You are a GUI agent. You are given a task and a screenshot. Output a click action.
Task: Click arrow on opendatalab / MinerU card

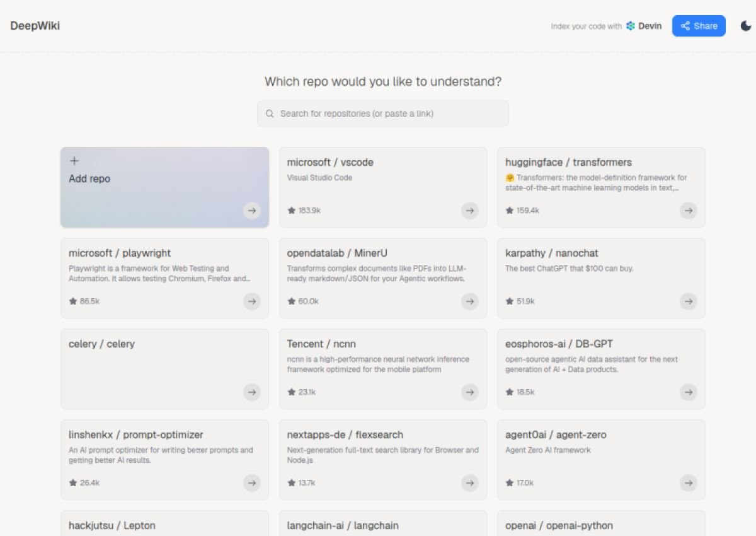(x=470, y=301)
